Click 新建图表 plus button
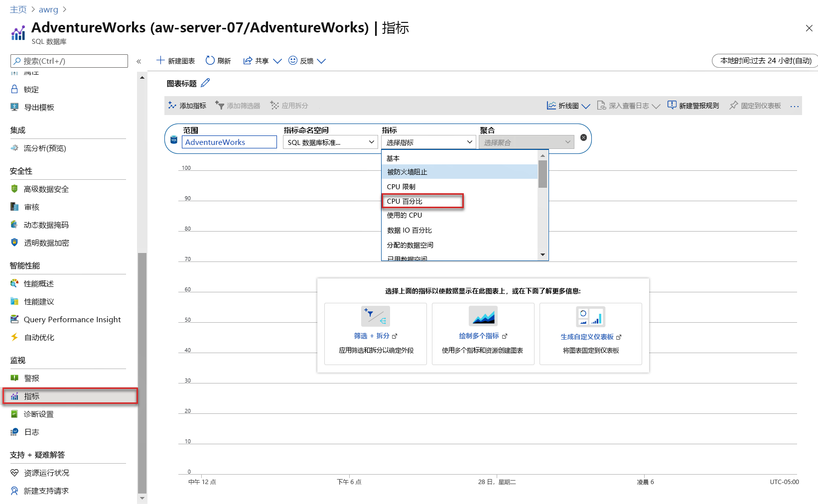 [x=175, y=61]
